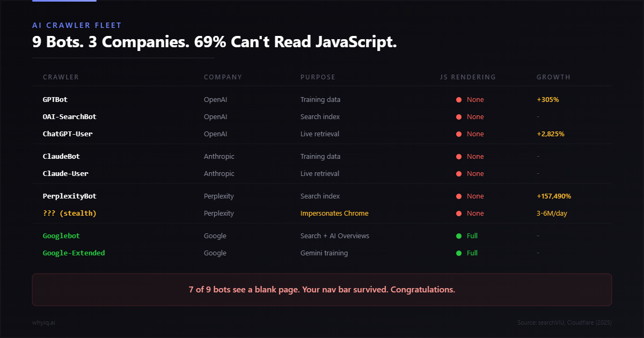Click PerplexityBot's 'Search index' purpose cell
Screen dimensions: 644x338
pyautogui.click(x=320, y=196)
